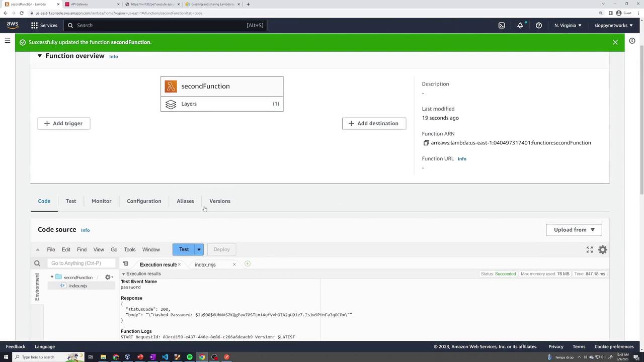Select the Code tab

[44, 201]
